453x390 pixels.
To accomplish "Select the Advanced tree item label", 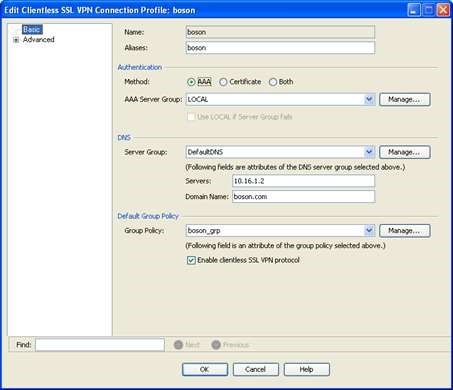I will click(x=39, y=40).
